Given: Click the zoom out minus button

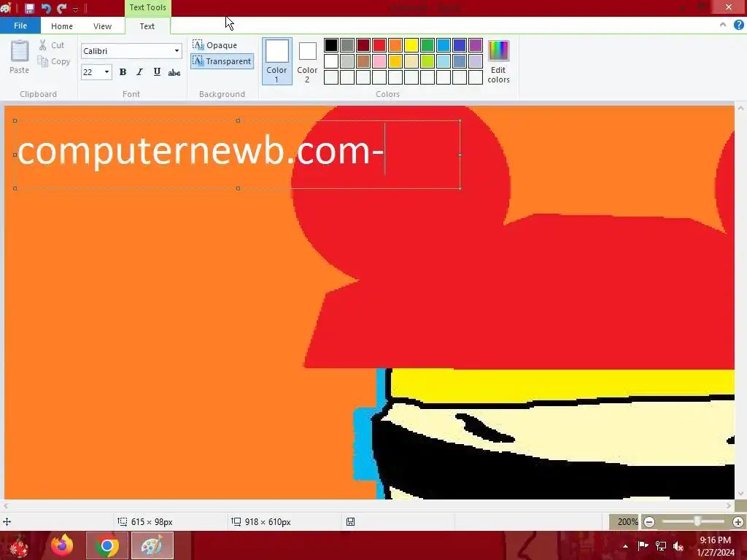Looking at the screenshot, I should tap(649, 522).
